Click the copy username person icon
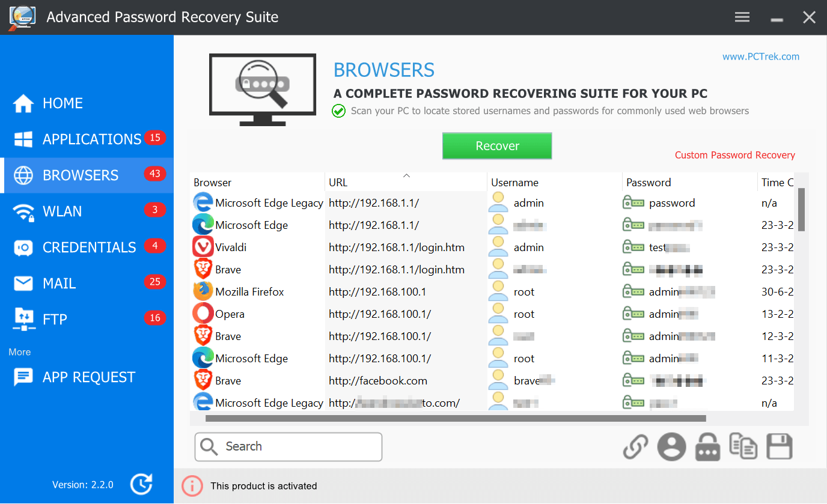827x504 pixels. coord(672,448)
